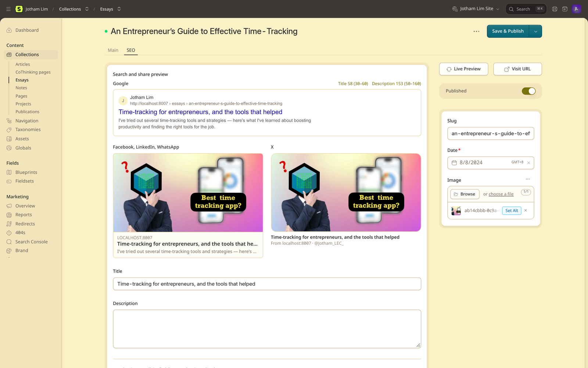Click into the SEO Title input
588x368 pixels.
coord(267,284)
